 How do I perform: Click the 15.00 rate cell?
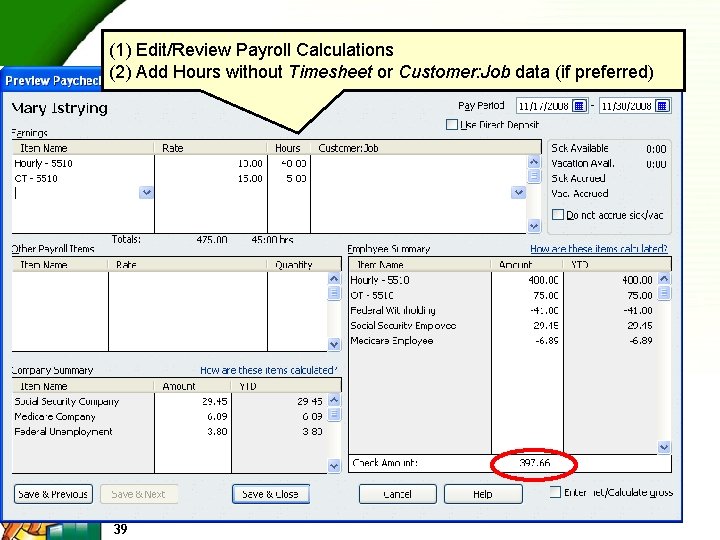click(211, 178)
